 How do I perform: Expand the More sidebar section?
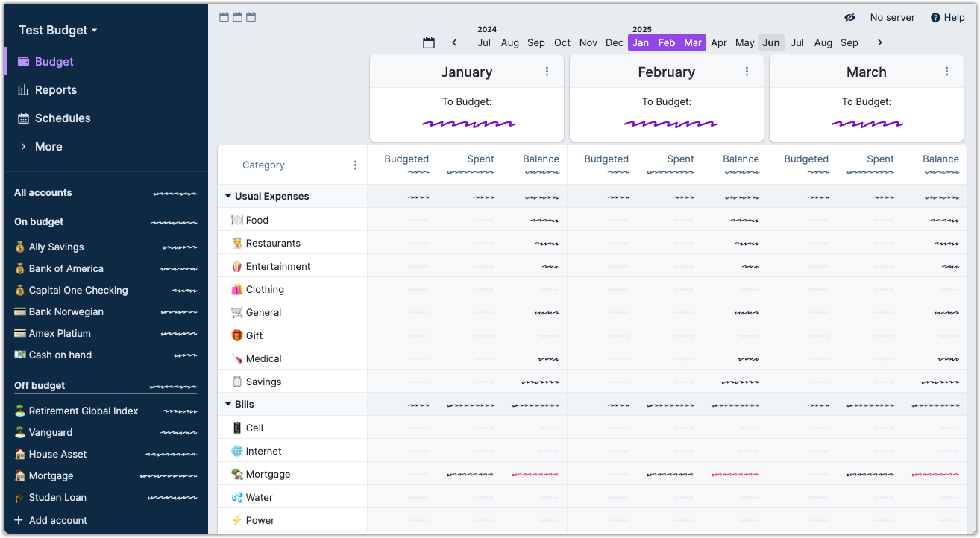tap(48, 147)
